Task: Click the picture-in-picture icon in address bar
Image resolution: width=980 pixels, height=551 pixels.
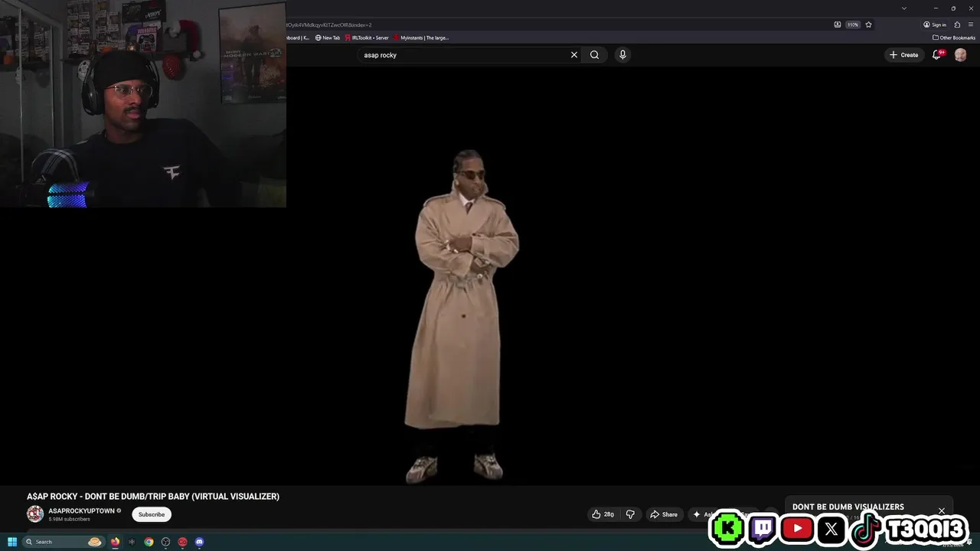Action: click(838, 24)
